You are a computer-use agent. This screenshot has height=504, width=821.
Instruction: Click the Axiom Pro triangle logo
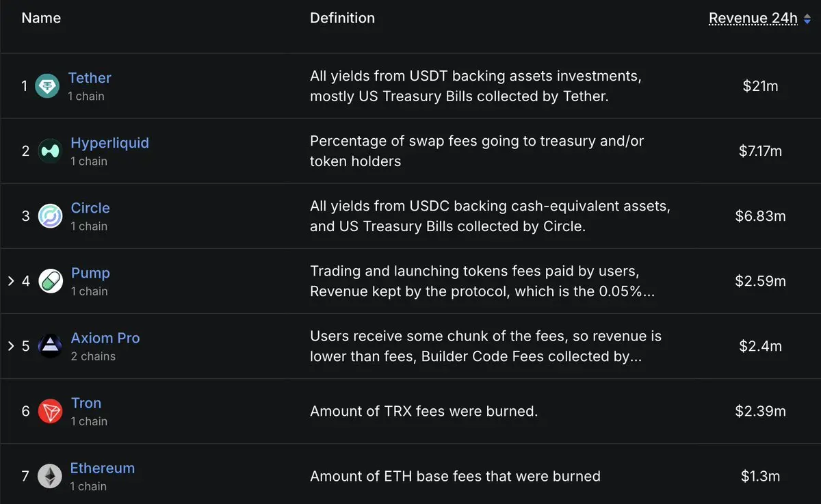pos(50,346)
